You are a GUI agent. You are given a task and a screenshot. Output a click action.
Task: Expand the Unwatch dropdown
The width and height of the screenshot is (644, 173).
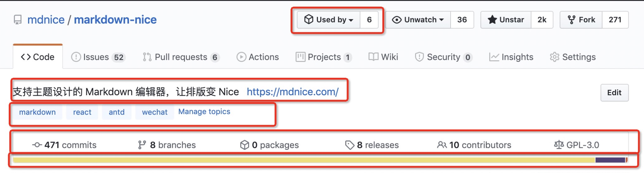click(418, 20)
